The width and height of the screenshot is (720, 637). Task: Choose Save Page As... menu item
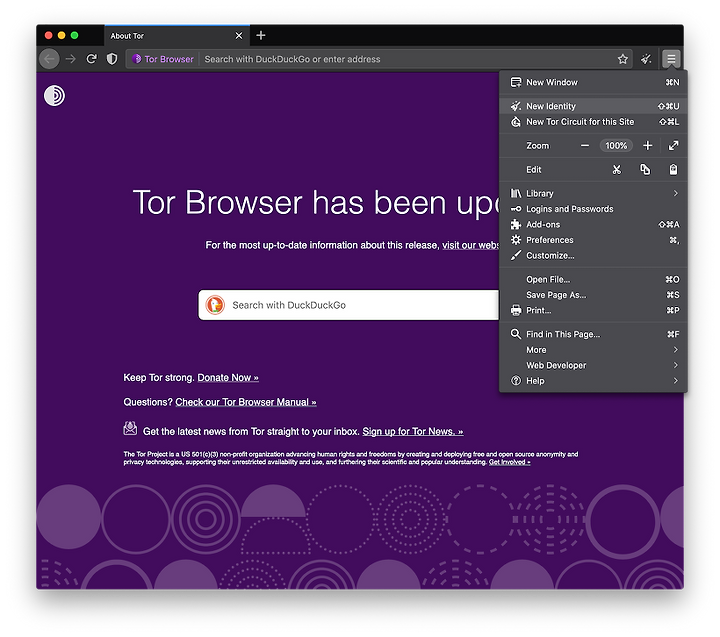593,295
